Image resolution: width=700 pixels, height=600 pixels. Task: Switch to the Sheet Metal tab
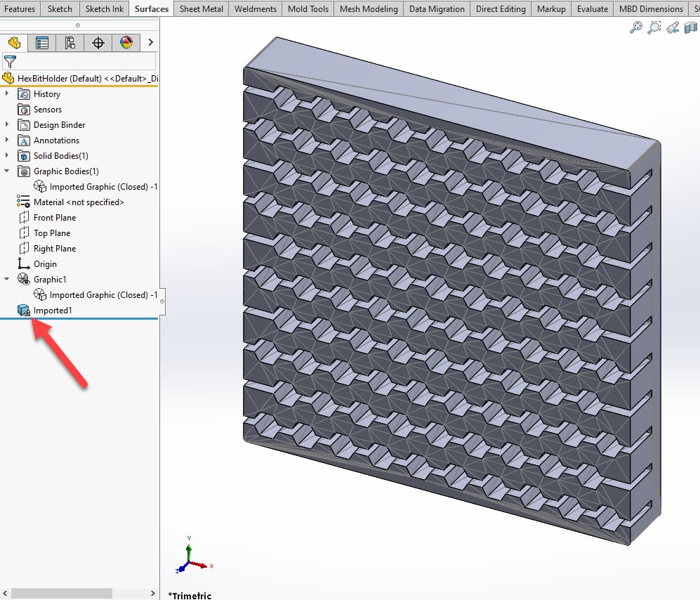click(202, 9)
